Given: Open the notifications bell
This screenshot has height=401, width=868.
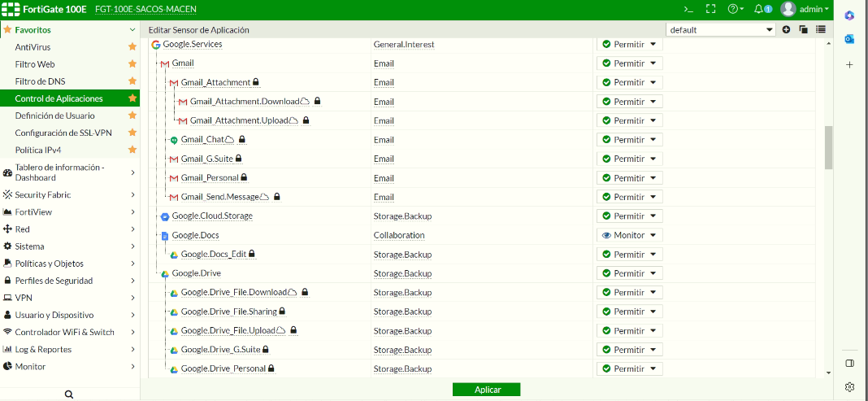Looking at the screenshot, I should coord(759,9).
